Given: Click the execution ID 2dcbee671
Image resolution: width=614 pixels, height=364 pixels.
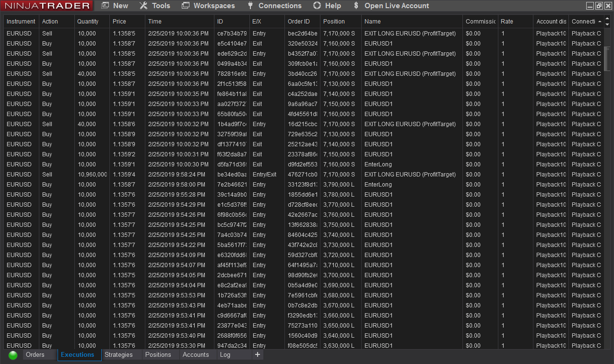Looking at the screenshot, I should (232, 275).
